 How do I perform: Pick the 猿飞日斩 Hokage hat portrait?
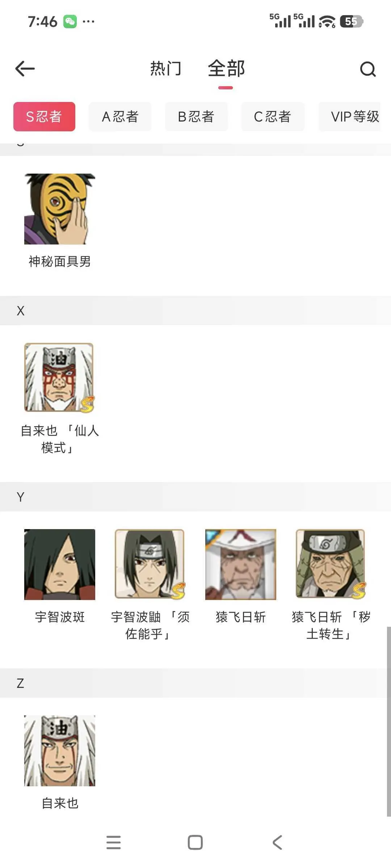[241, 565]
